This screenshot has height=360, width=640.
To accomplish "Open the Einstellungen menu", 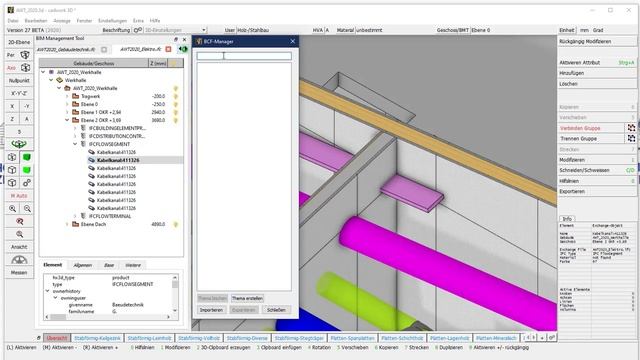I will [113, 20].
